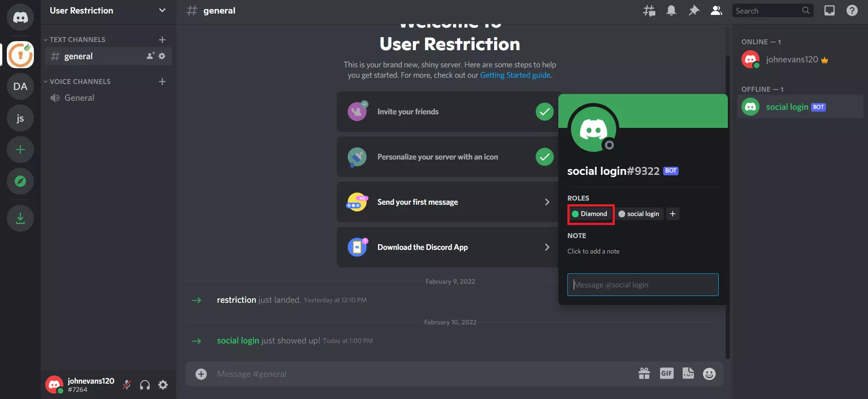The width and height of the screenshot is (868, 399).
Task: Collapse the TEXT CHANNELS category
Action: coord(75,40)
